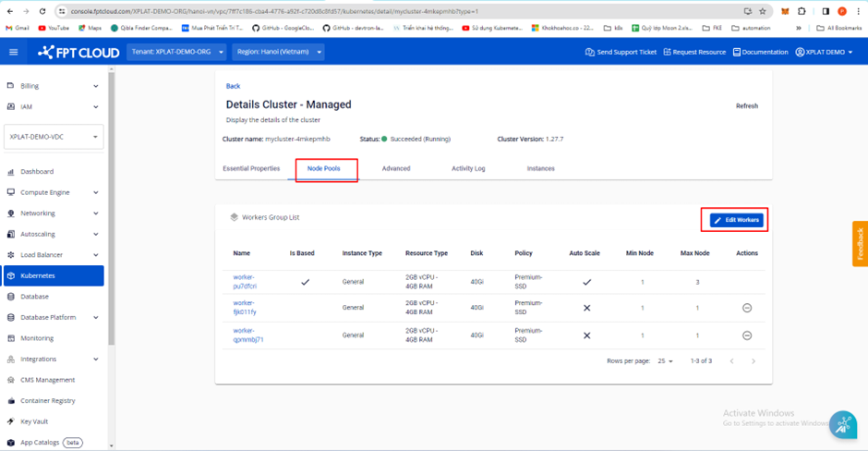This screenshot has width=868, height=451.
Task: Open the Feedback side tab
Action: pyautogui.click(x=860, y=243)
